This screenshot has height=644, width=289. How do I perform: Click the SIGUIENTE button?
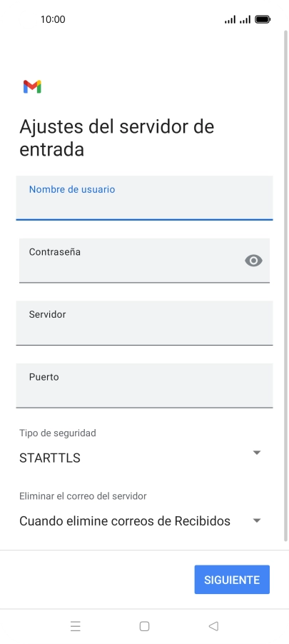pyautogui.click(x=232, y=580)
